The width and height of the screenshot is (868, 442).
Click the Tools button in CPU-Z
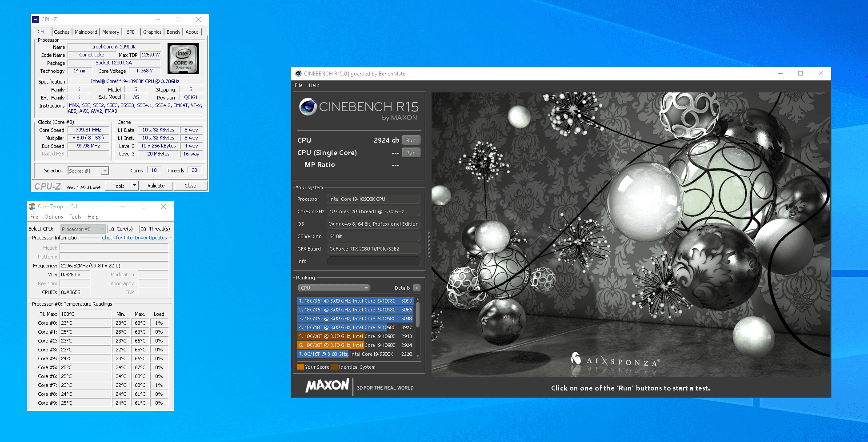click(x=118, y=186)
